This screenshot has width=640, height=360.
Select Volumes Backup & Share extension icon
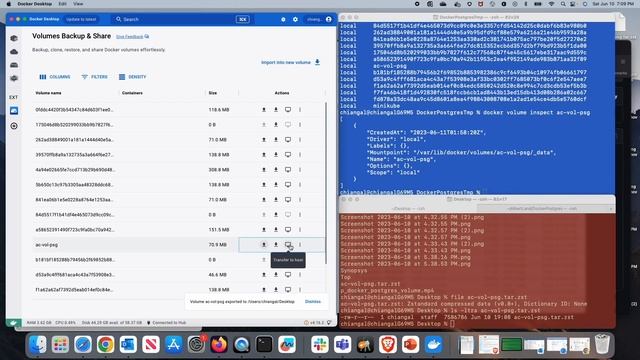14,111
